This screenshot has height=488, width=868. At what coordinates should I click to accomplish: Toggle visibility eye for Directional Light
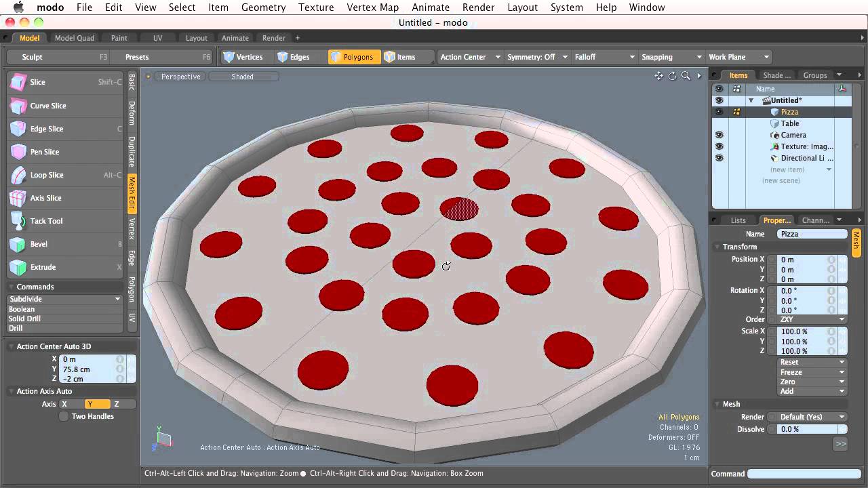click(719, 158)
